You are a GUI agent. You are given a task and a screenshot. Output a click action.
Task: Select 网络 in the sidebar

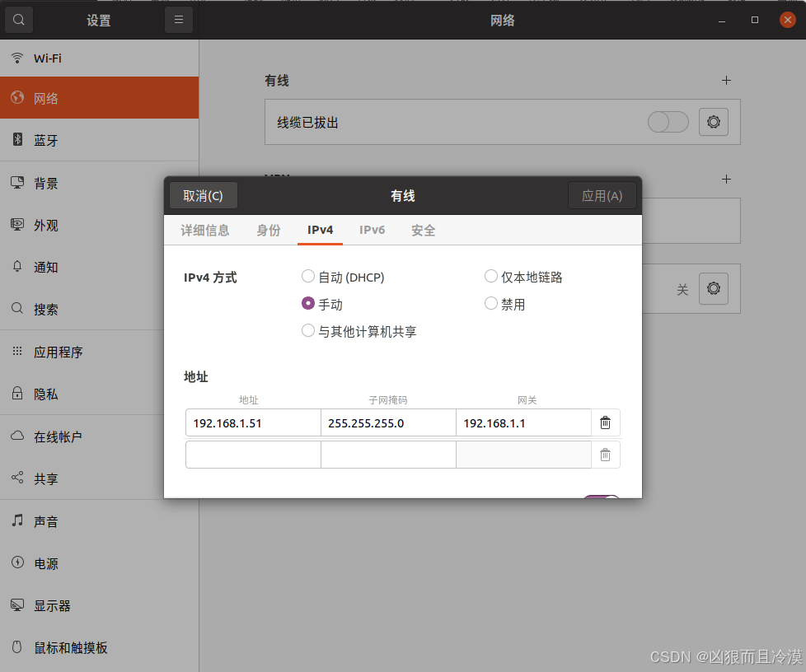(99, 98)
